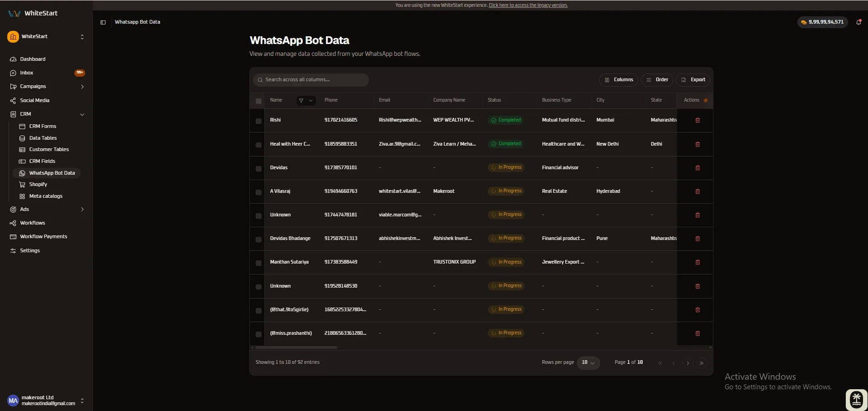The image size is (868, 411).
Task: Open the legacy version link
Action: pyautogui.click(x=528, y=5)
